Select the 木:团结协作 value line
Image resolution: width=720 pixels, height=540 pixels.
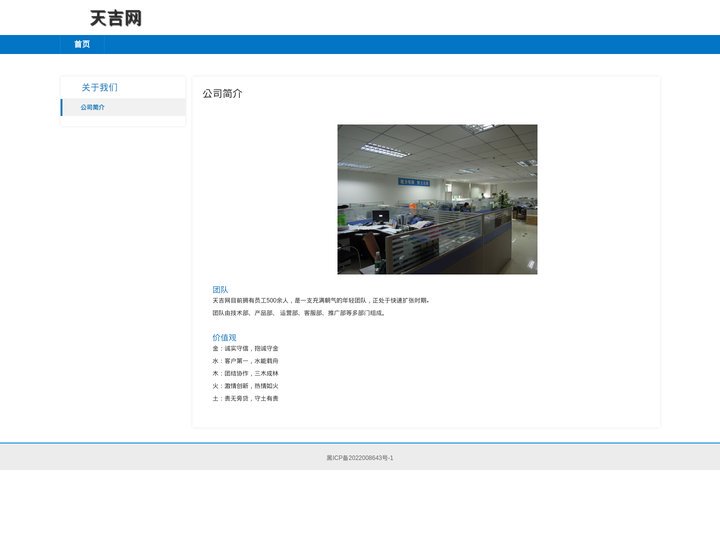(245, 373)
